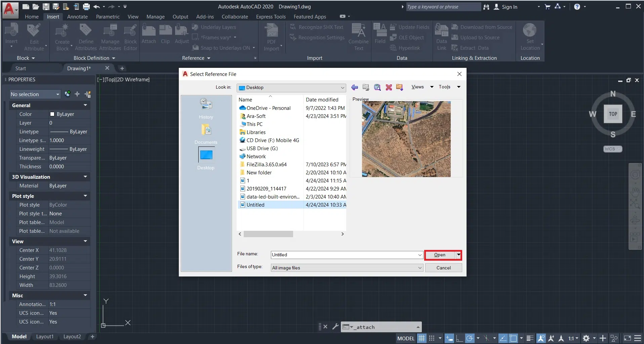Click the Quick Select icon in Properties
The width and height of the screenshot is (644, 344).
click(x=88, y=94)
